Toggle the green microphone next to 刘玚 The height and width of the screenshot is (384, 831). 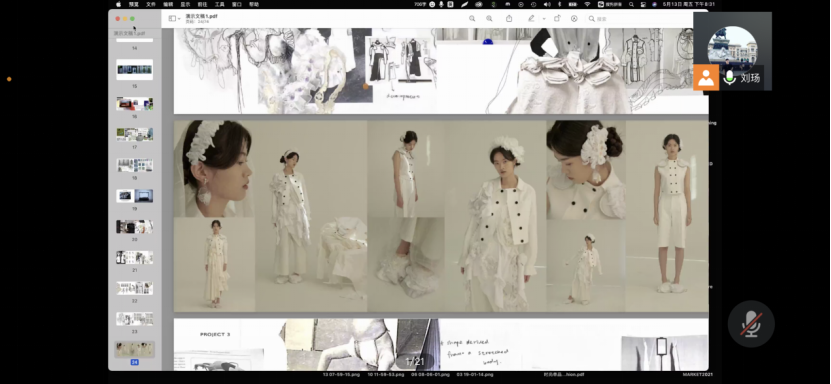pos(730,78)
